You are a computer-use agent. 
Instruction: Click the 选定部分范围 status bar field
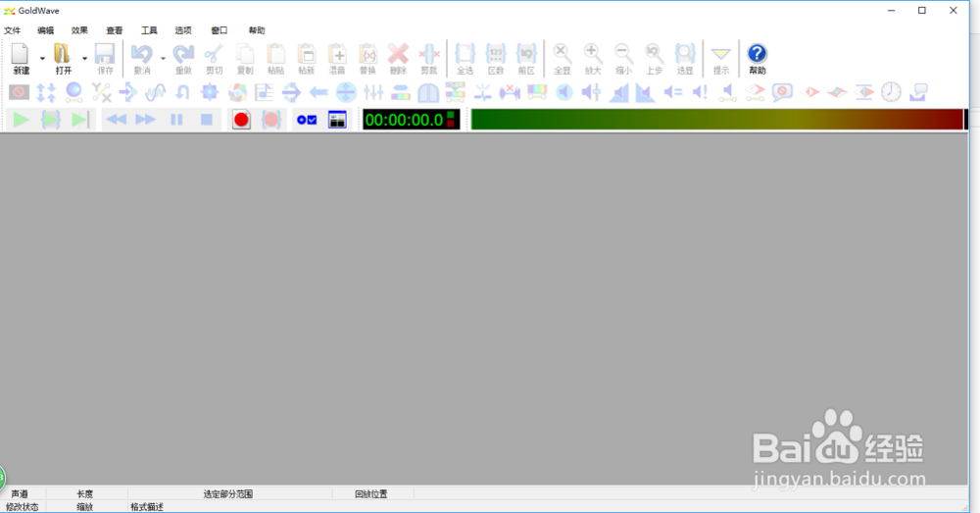point(230,493)
